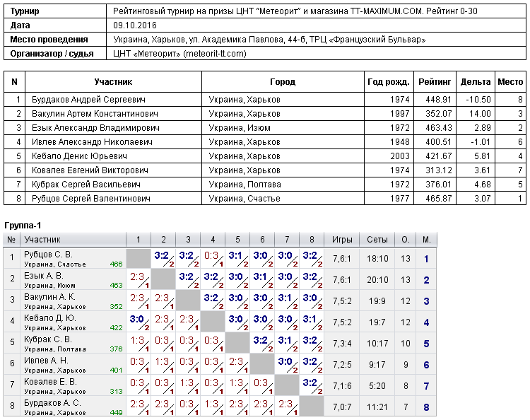Click rating value 465.87
Image resolution: width=530 pixels, height=420 pixels.
tap(438, 199)
